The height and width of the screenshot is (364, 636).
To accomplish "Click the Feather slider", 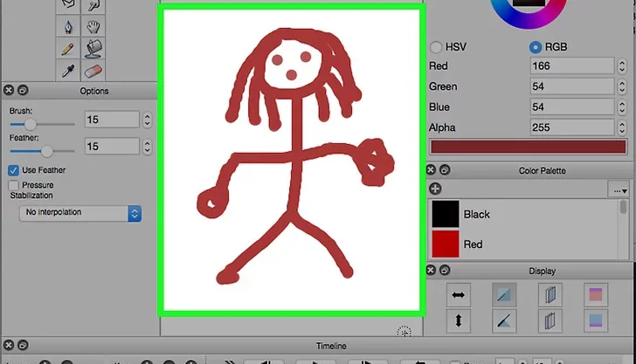I will point(42,151).
